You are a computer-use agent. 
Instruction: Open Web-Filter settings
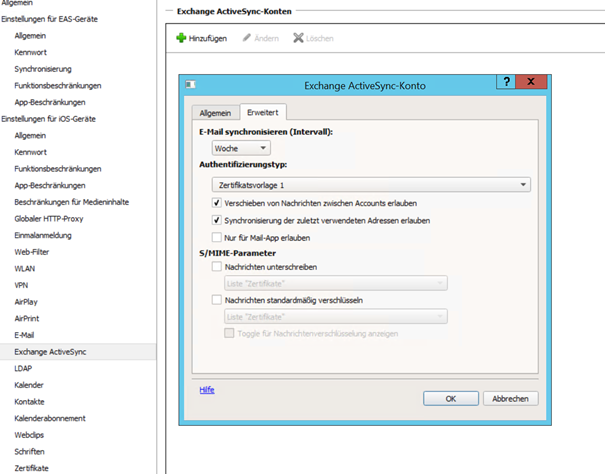[32, 252]
